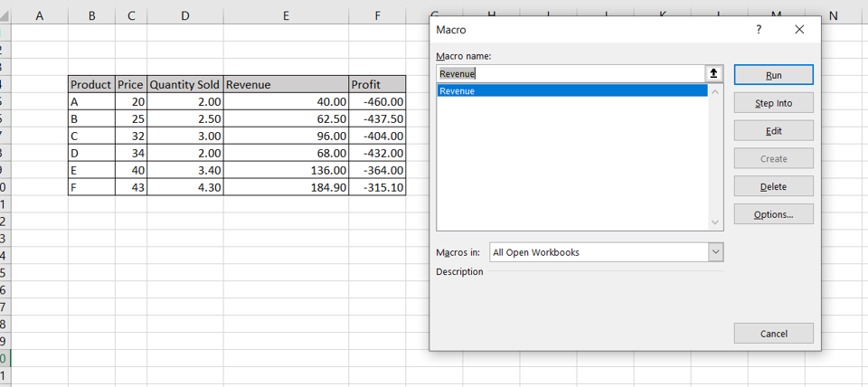868x387 pixels.
Task: Click revenue cell 40.00
Action: pyautogui.click(x=286, y=102)
